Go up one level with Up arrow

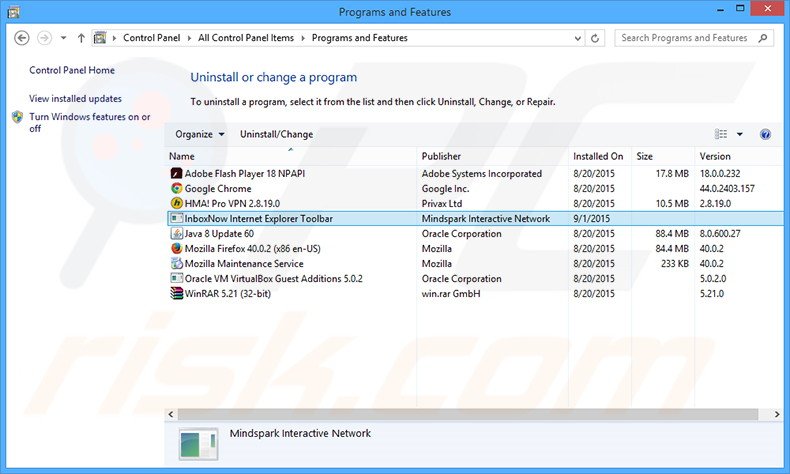81,38
